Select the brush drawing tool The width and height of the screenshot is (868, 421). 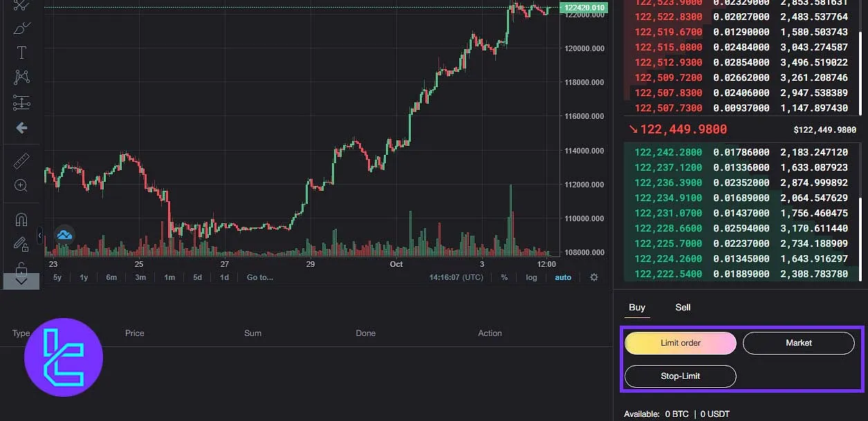(x=21, y=28)
